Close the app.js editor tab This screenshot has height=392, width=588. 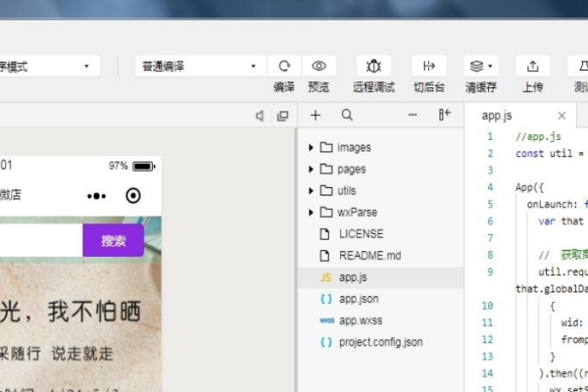pos(562,116)
